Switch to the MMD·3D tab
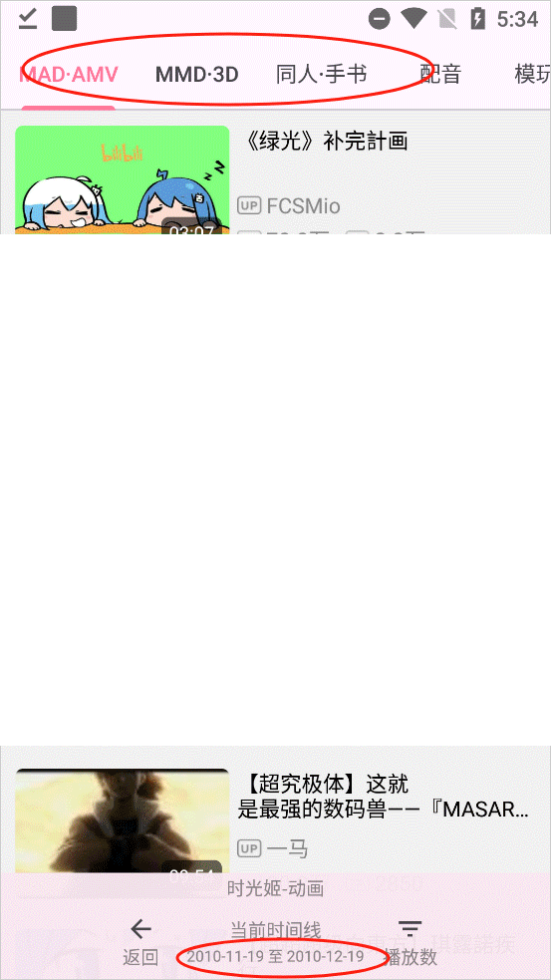The image size is (551, 980). tap(197, 75)
